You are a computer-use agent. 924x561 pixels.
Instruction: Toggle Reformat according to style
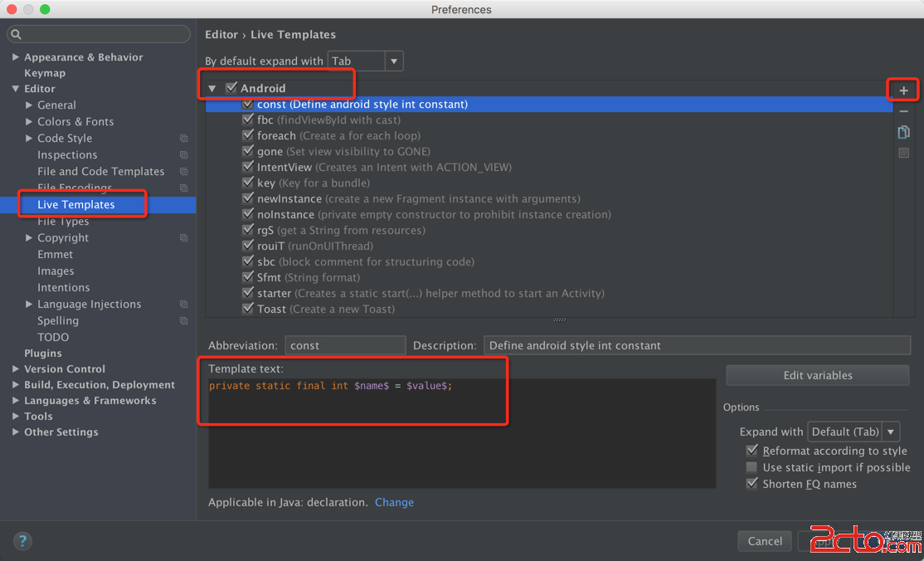click(751, 451)
